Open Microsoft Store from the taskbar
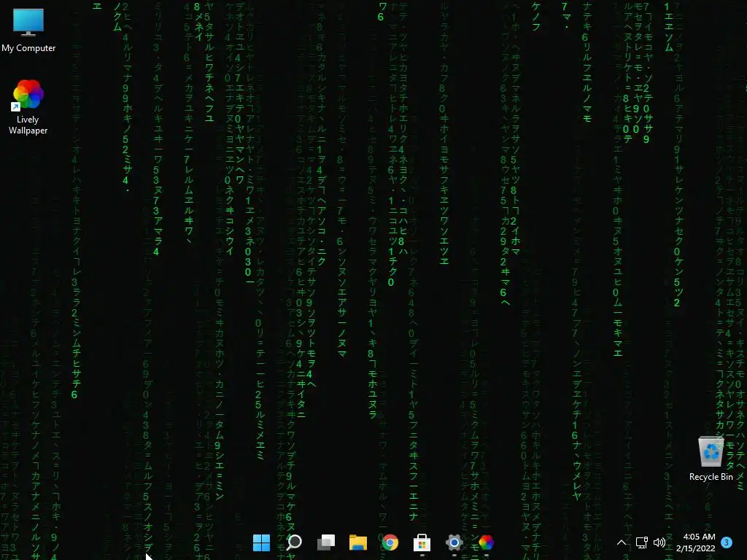This screenshot has width=747, height=560. coord(422,542)
